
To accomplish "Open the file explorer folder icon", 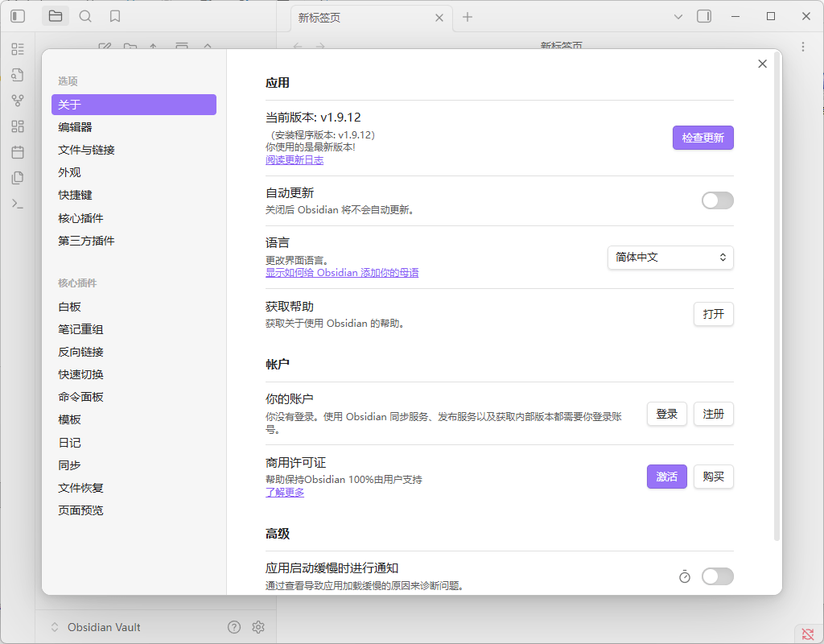I will point(55,15).
